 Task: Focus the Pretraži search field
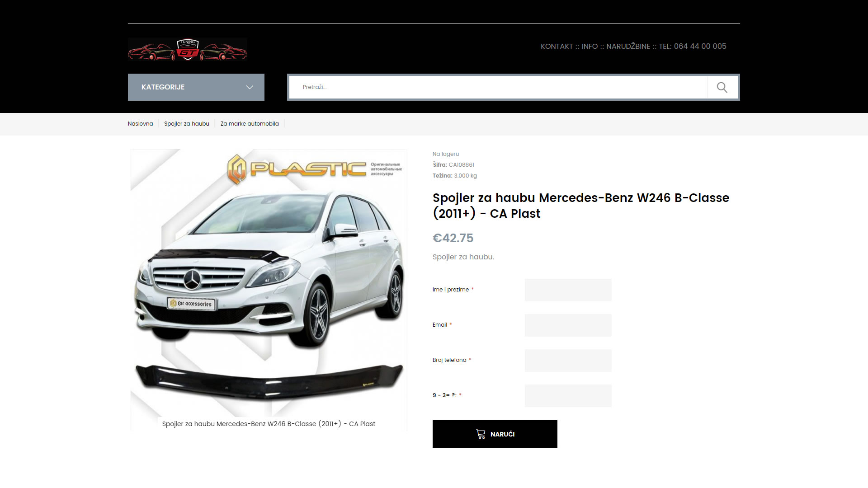(x=498, y=87)
